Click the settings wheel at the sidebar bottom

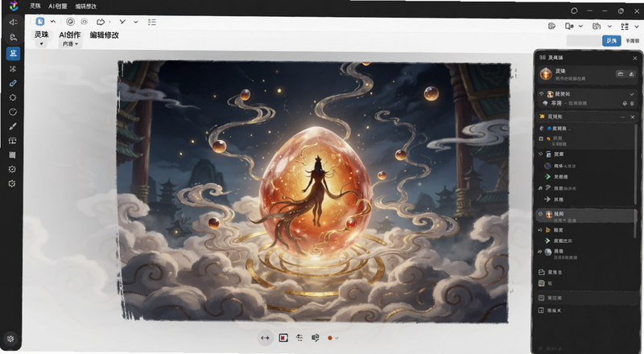(10, 339)
